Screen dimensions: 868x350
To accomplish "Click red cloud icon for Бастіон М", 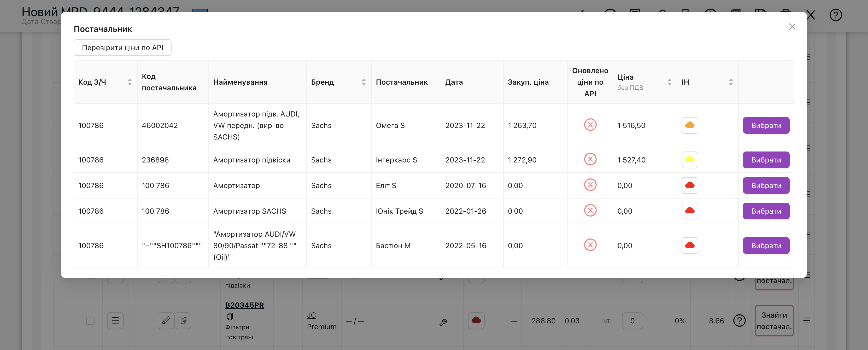I will point(690,246).
